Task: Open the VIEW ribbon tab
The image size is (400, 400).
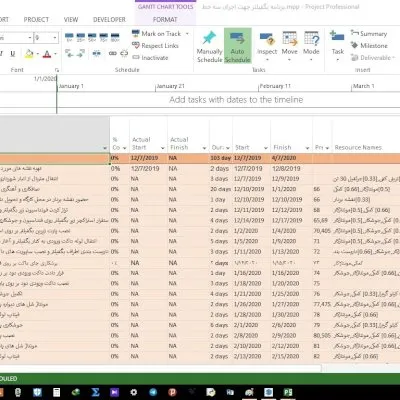Action: click(71, 20)
